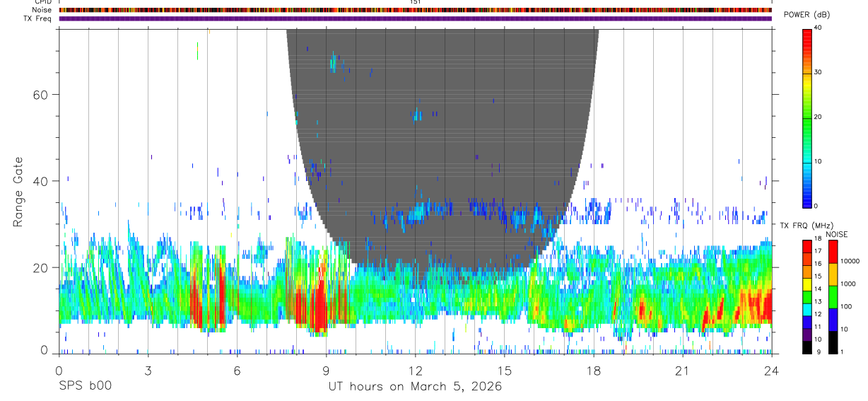
Task: Click the x-axis tick label 9
Action: coord(326,371)
